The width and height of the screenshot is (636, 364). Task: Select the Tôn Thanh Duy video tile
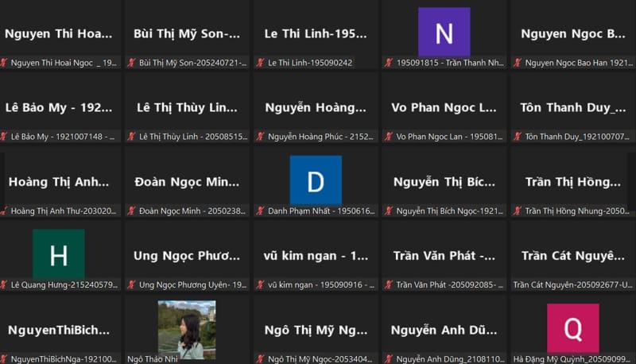[x=572, y=107]
